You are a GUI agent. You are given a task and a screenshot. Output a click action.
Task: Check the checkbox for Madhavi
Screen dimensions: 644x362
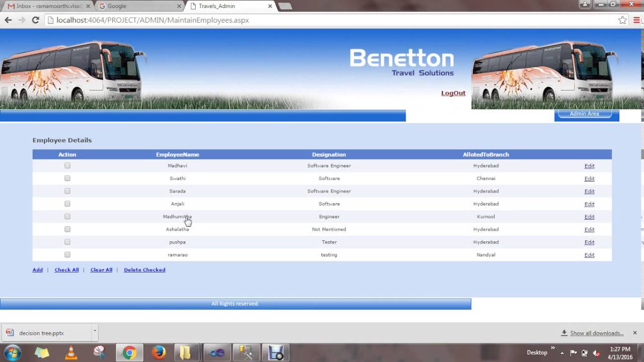pyautogui.click(x=67, y=165)
